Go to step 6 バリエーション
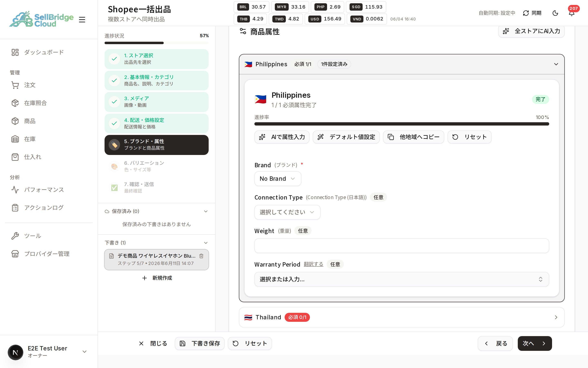588x368 pixels. [x=156, y=166]
